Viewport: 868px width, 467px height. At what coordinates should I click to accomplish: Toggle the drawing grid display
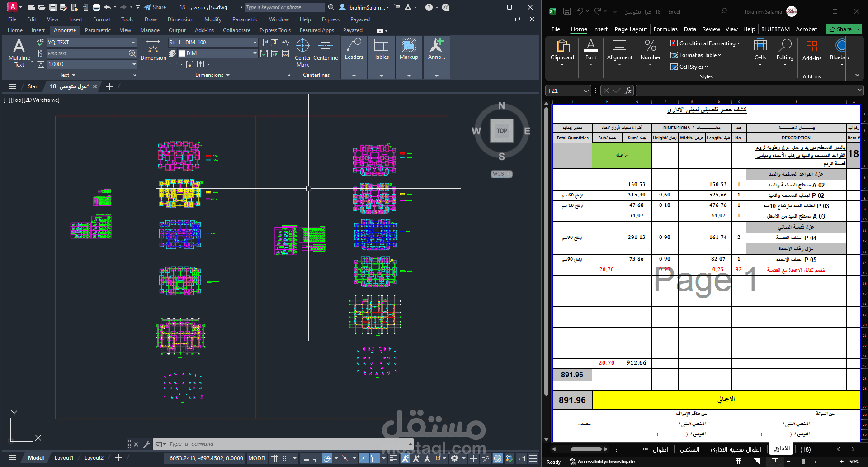(274, 458)
